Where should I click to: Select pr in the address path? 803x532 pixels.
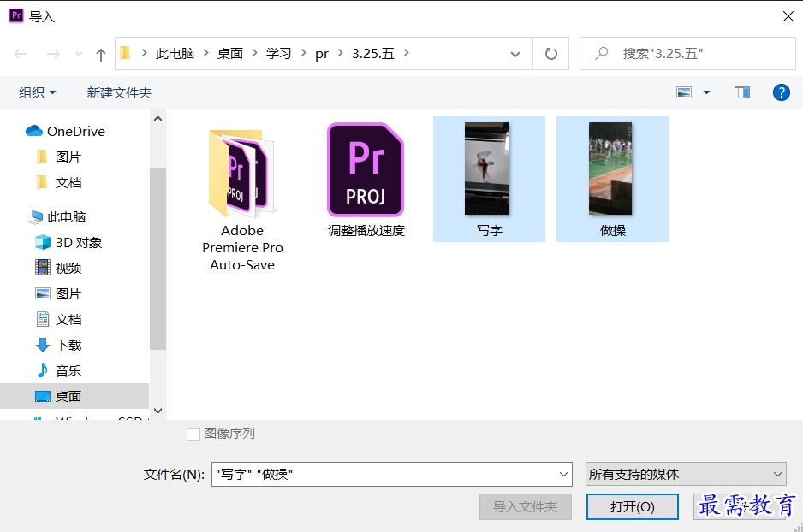[x=322, y=53]
